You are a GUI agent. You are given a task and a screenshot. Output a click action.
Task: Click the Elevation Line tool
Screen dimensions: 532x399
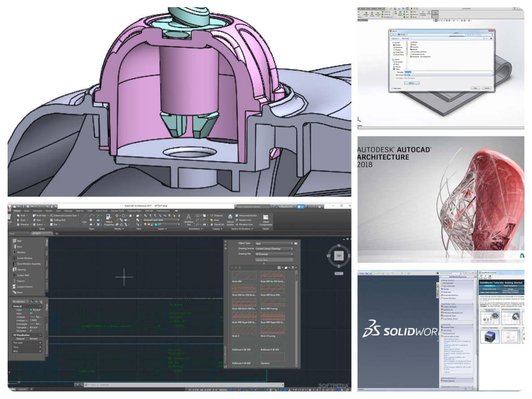[x=245, y=225]
